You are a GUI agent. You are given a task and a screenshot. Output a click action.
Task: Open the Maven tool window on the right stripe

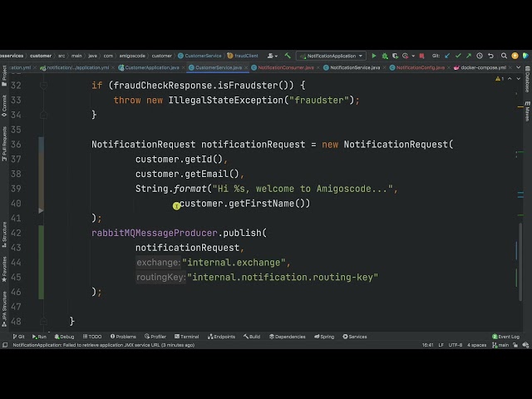(x=528, y=111)
